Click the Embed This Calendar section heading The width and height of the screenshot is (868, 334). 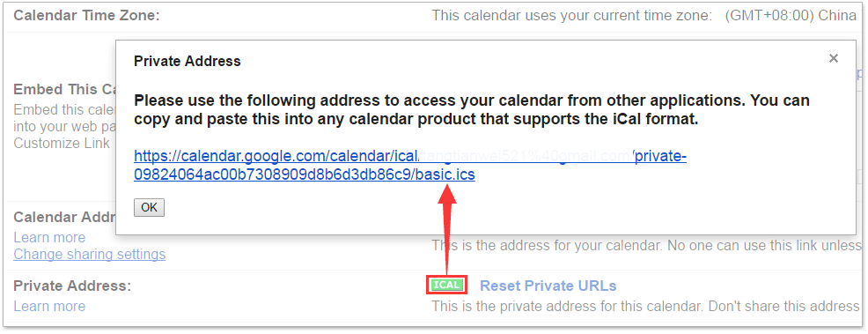click(x=63, y=89)
